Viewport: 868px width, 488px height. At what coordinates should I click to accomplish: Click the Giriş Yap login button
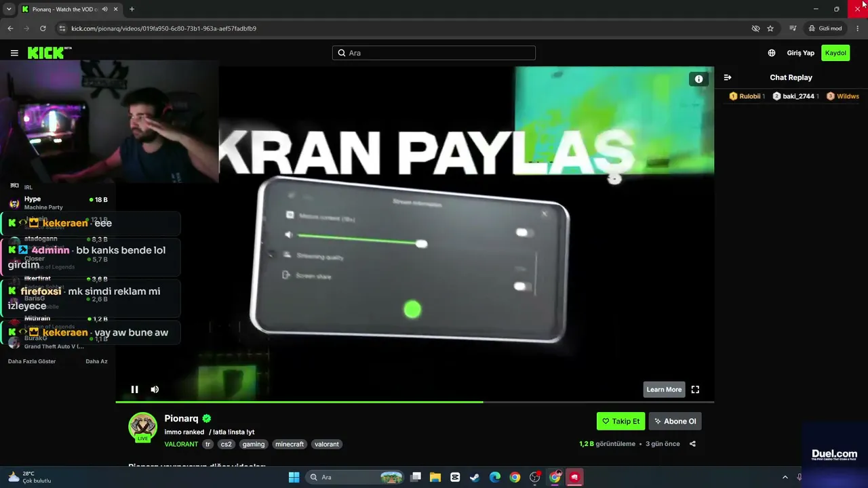(x=800, y=53)
